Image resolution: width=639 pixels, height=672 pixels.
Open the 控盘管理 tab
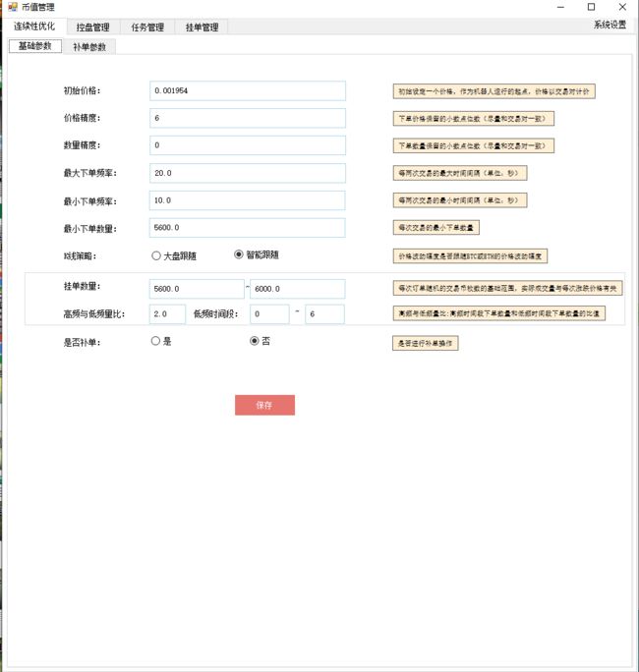[93, 28]
